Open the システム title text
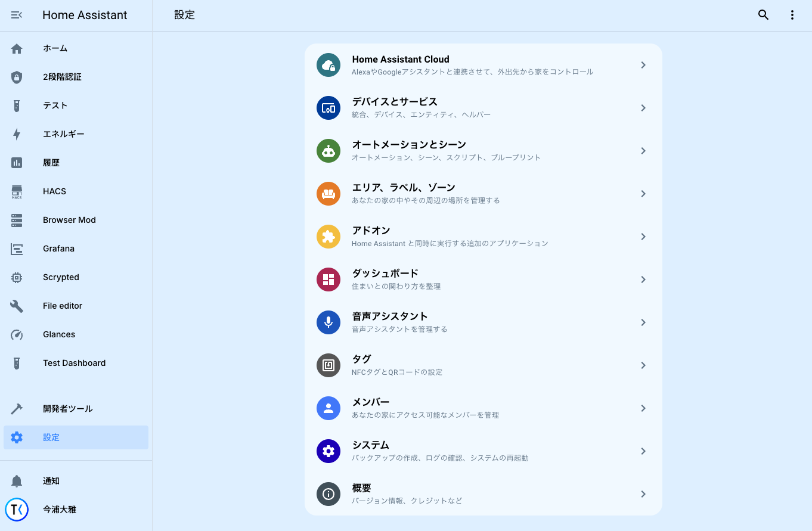 [x=370, y=445]
